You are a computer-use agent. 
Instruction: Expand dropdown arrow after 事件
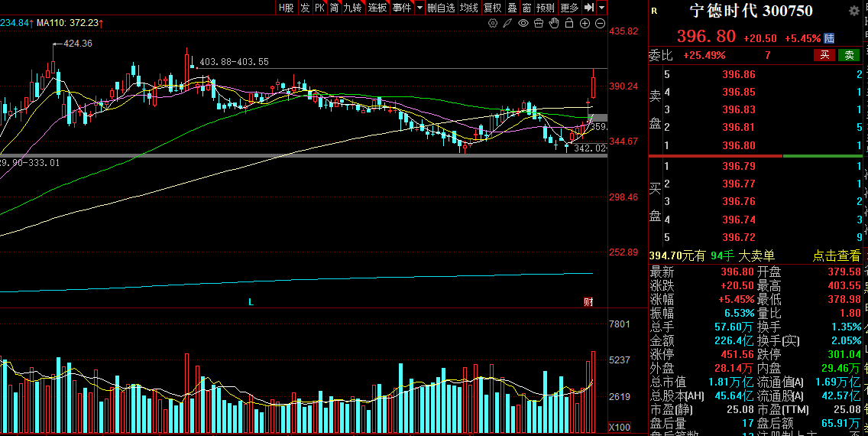tap(419, 8)
